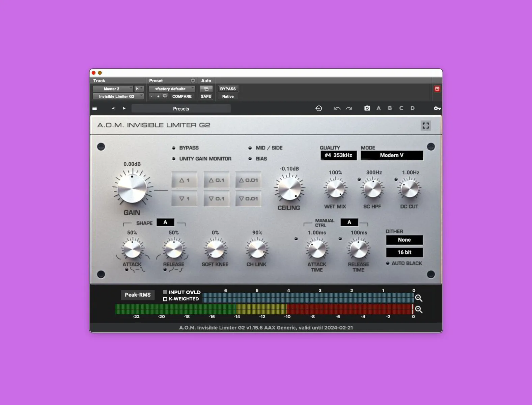Toggle the DC CUT enable LED
The height and width of the screenshot is (405, 532).
coord(396,180)
